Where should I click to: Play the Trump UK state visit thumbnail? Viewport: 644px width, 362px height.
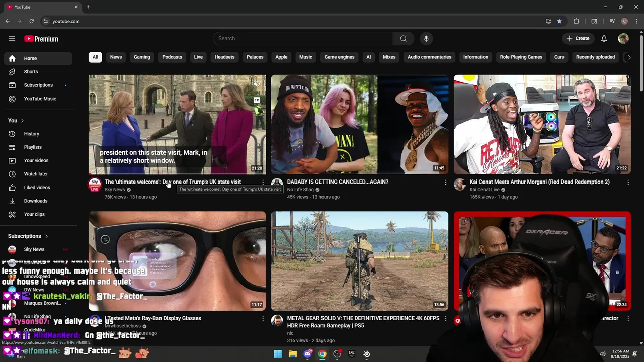click(x=177, y=125)
